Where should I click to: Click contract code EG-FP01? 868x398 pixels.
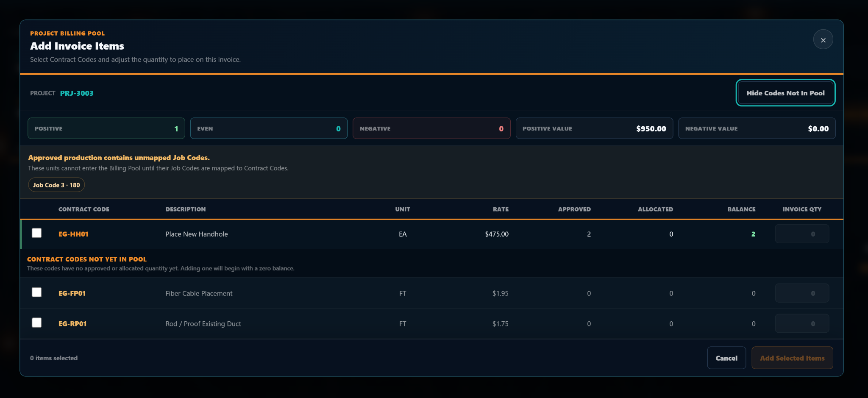pyautogui.click(x=72, y=293)
